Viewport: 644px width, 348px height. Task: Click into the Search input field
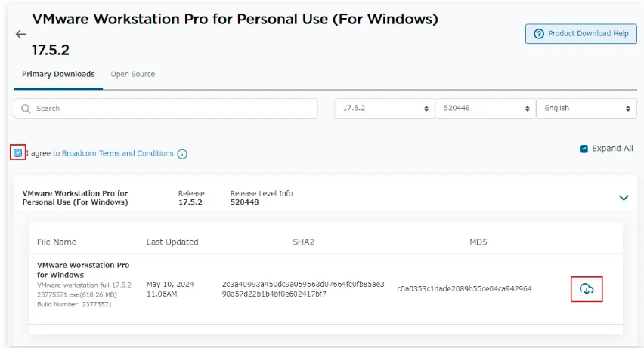point(166,109)
